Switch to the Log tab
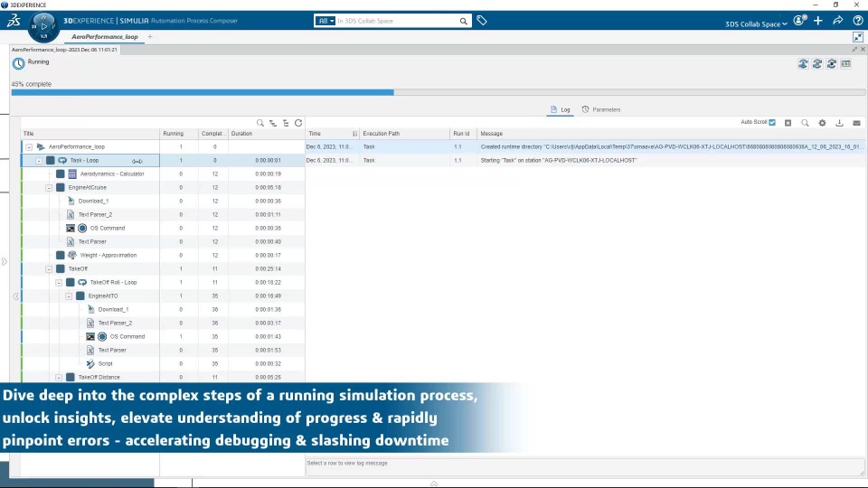Viewport: 868px width, 488px height. click(x=561, y=109)
